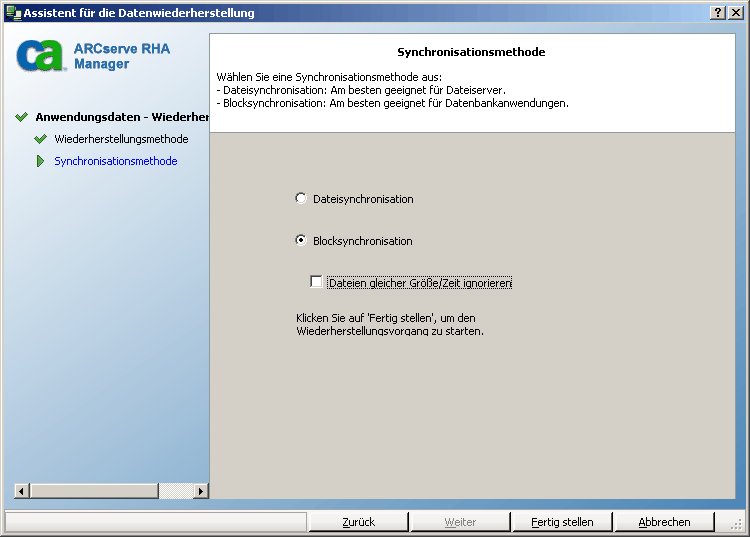Select the Synchronisationsmethode step in sidebar

[116, 161]
